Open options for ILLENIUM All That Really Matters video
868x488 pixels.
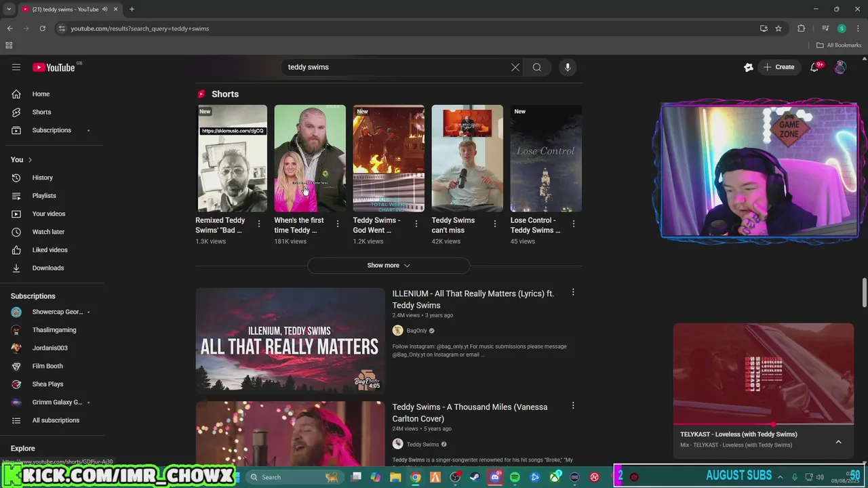(x=573, y=292)
